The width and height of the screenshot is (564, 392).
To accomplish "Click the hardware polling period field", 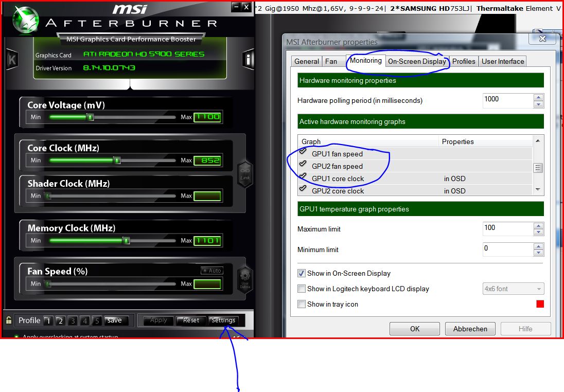I will click(x=508, y=100).
